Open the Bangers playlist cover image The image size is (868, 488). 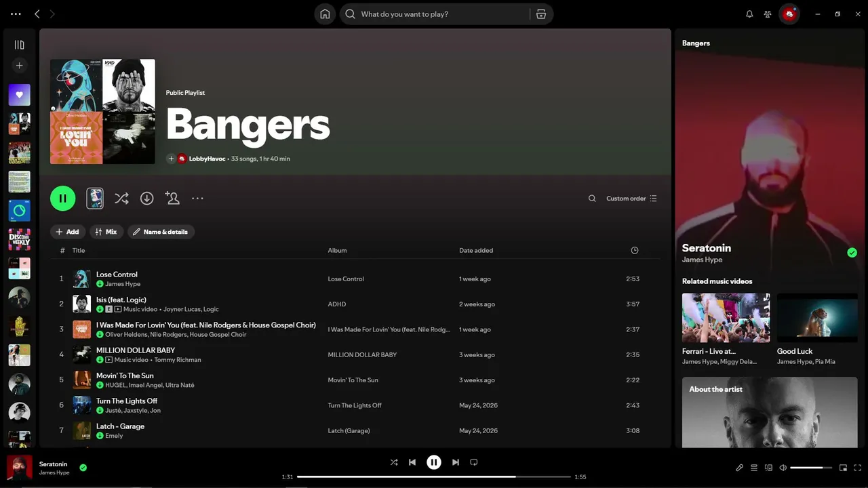(x=102, y=111)
